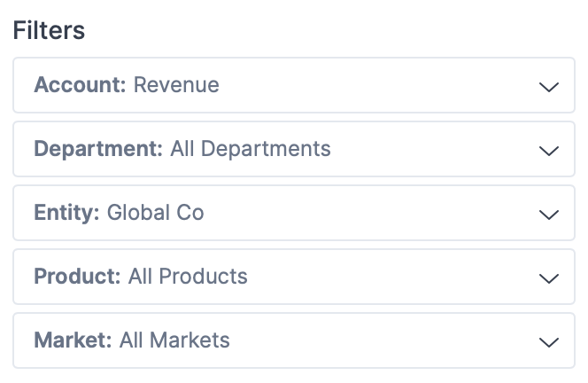Open the Entity filter dropdown
Viewport: 588px width, 383px height.
click(294, 214)
